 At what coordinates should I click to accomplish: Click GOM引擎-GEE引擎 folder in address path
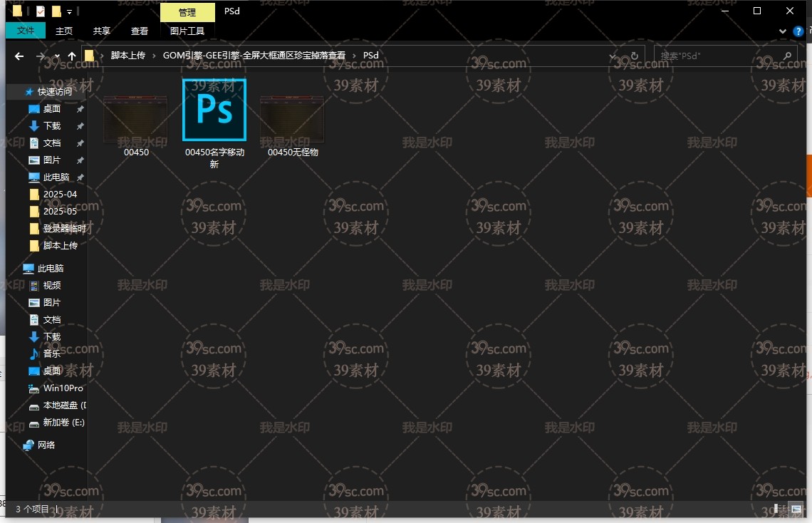pyautogui.click(x=254, y=56)
